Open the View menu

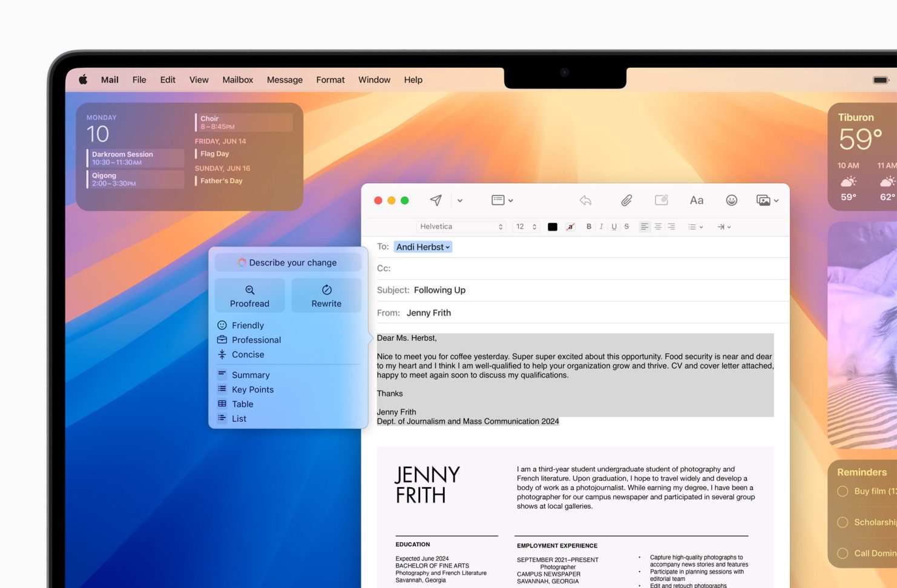[x=199, y=80]
